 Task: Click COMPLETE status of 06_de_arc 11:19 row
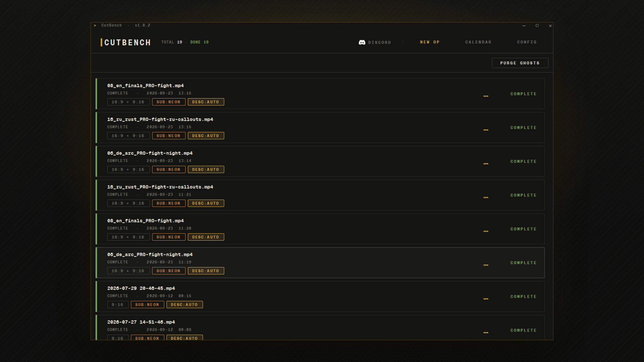(523, 263)
